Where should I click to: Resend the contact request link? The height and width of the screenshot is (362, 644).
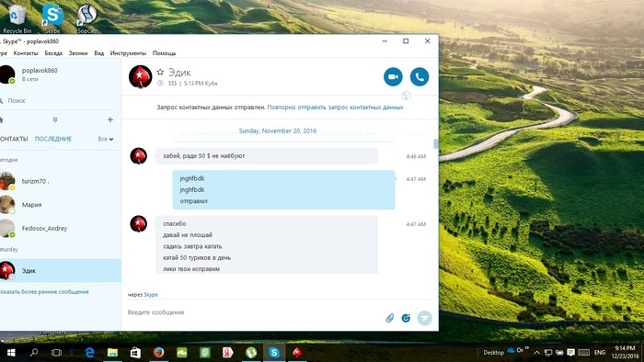pos(335,107)
